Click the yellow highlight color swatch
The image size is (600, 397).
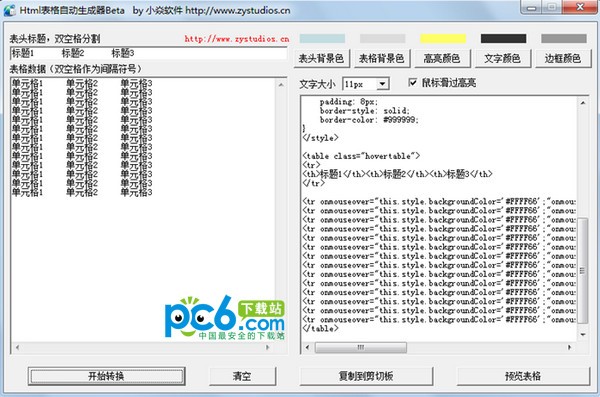pyautogui.click(x=443, y=38)
